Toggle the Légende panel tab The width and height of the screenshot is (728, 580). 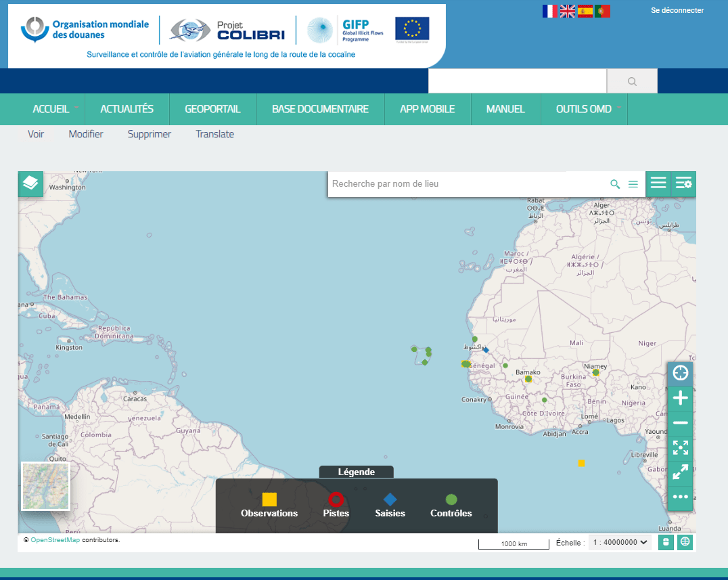tap(356, 472)
